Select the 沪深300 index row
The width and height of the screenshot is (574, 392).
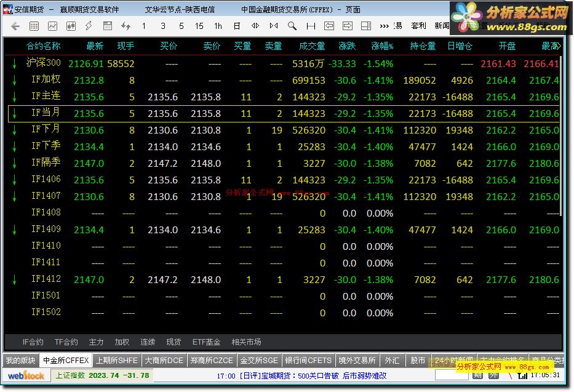click(x=284, y=63)
